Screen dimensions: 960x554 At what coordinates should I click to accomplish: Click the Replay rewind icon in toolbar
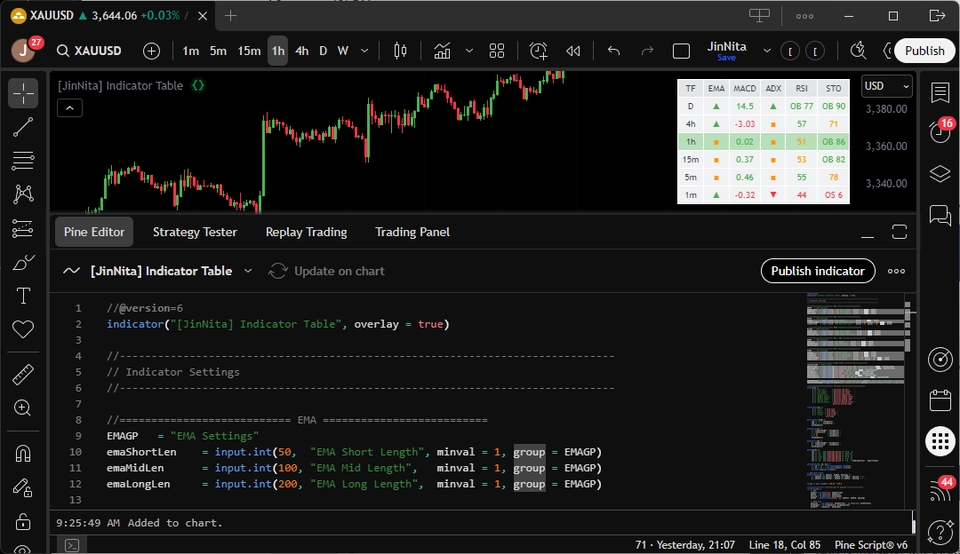coord(573,51)
